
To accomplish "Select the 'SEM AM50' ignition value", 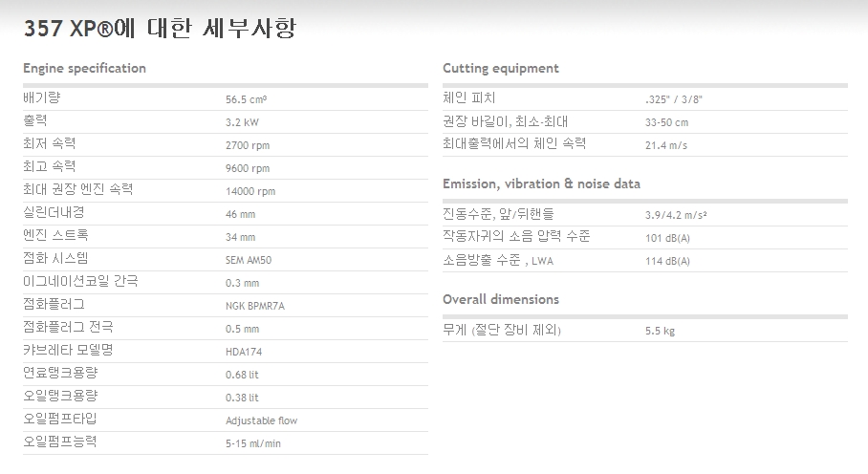I will (x=249, y=260).
